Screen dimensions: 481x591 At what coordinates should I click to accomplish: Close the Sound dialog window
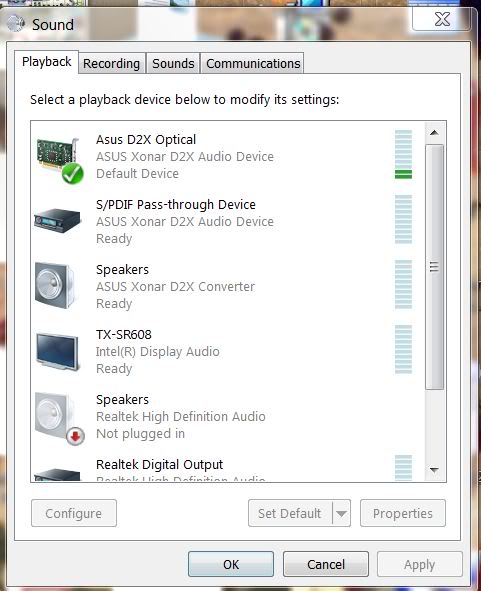click(x=442, y=19)
